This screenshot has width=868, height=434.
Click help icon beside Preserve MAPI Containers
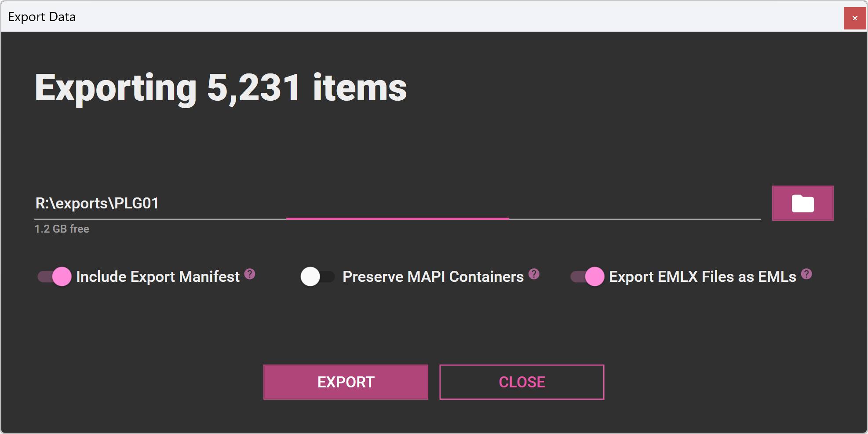tap(534, 274)
